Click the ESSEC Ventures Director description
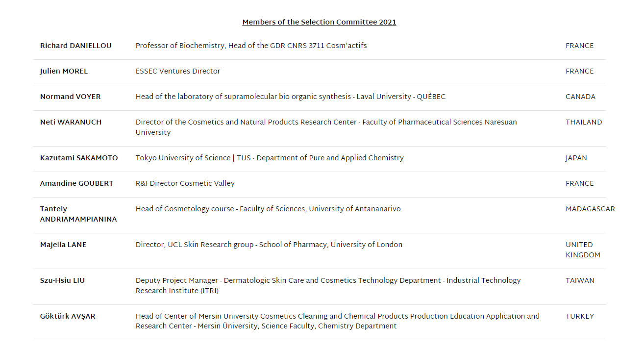The image size is (644, 350). tap(178, 71)
